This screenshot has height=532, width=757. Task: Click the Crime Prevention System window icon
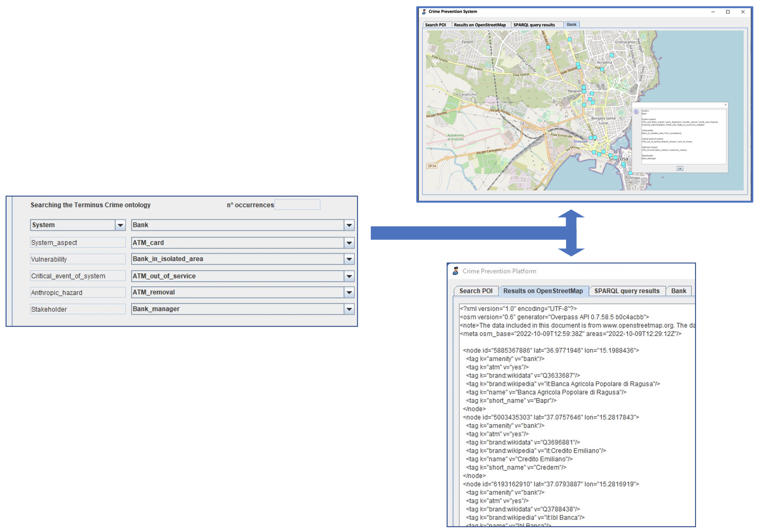pyautogui.click(x=424, y=12)
